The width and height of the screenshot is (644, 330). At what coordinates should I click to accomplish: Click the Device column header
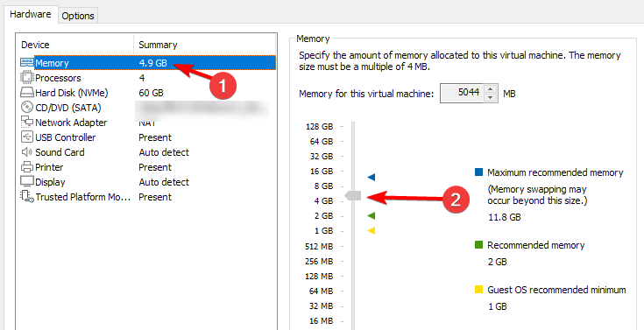coord(74,45)
